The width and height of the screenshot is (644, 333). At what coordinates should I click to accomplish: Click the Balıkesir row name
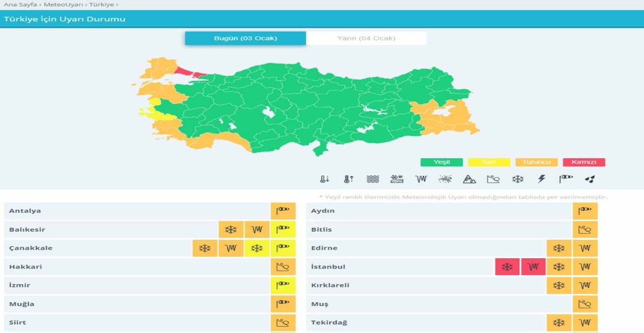coord(27,229)
